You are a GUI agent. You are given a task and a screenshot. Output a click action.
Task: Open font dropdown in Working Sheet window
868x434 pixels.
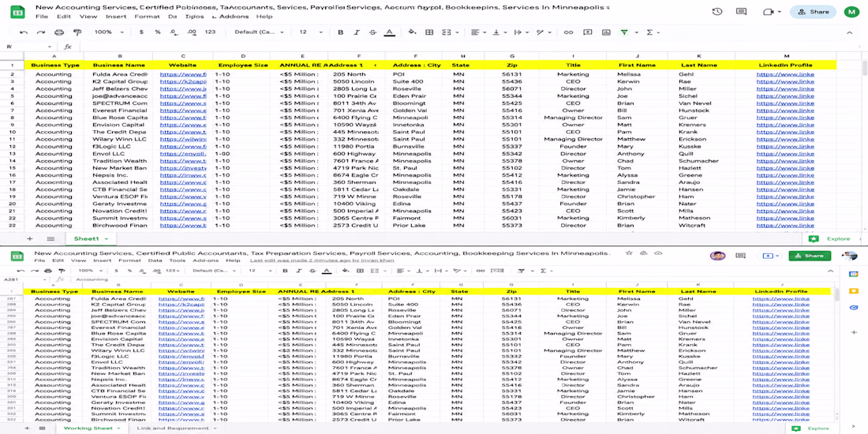[x=214, y=271]
